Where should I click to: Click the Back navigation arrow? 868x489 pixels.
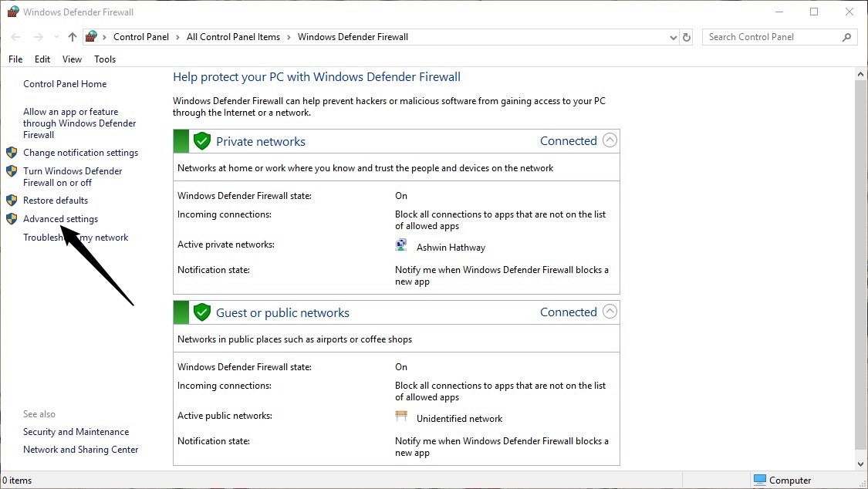[x=15, y=37]
